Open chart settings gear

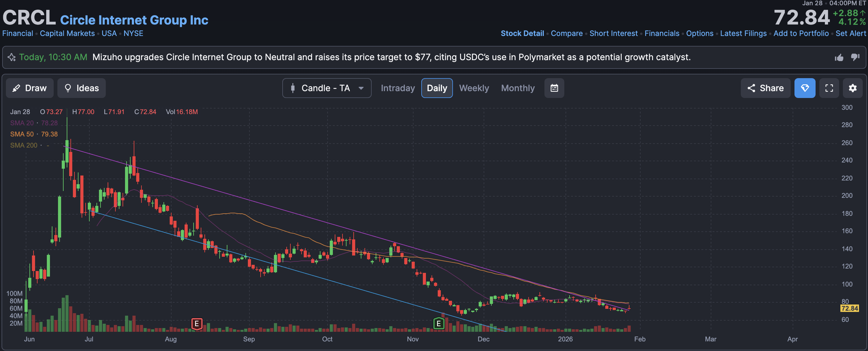tap(852, 88)
